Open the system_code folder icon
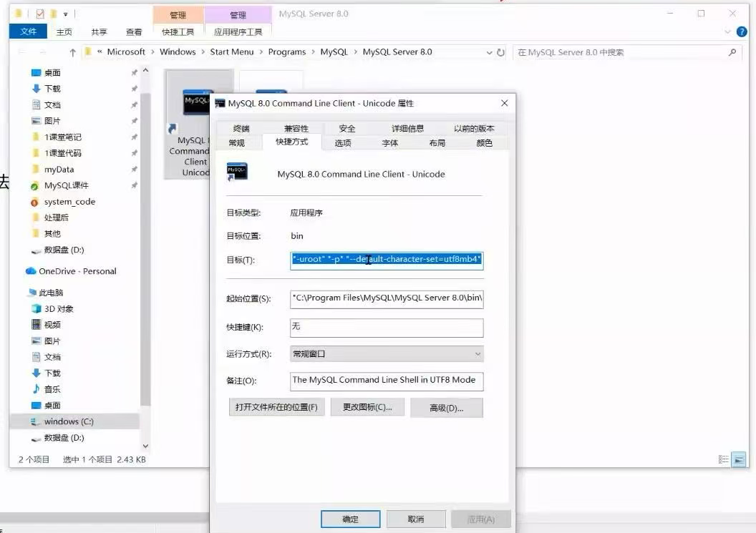Viewport: 756px width, 533px height. pos(34,202)
